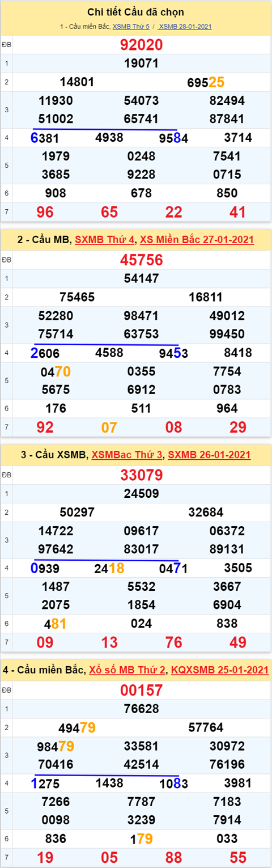Select special prize number 92020
The width and height of the screenshot is (272, 868).
tap(142, 45)
